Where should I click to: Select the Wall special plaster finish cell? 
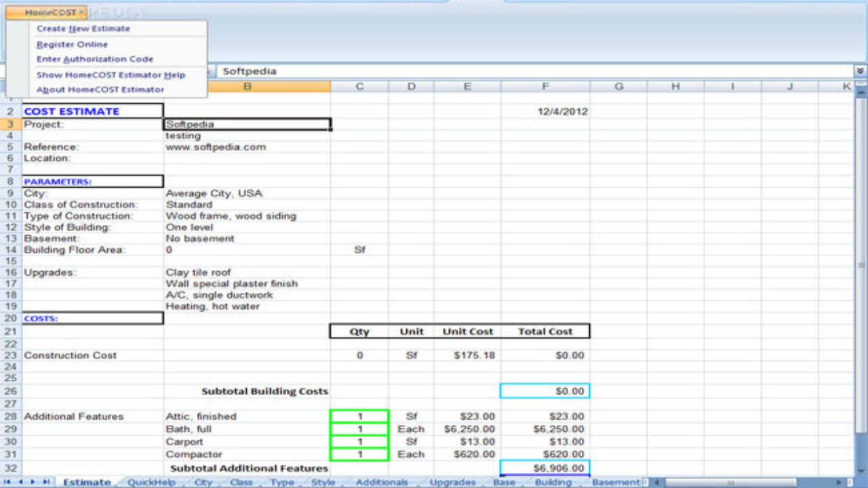click(247, 284)
